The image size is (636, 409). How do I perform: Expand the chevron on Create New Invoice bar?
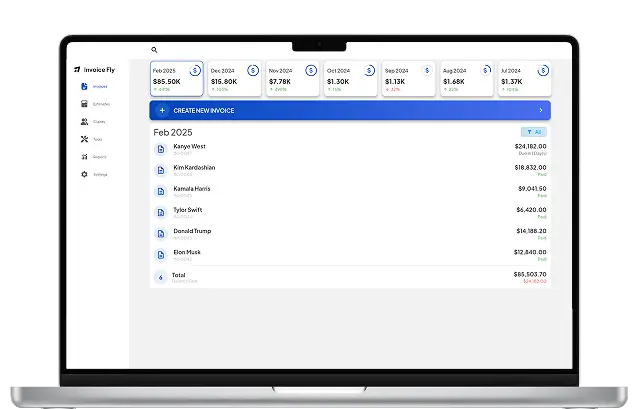coord(540,110)
